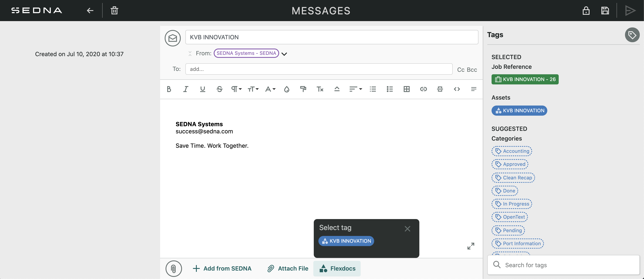Remove the KVB INNOVATION - 26 job reference

[525, 79]
